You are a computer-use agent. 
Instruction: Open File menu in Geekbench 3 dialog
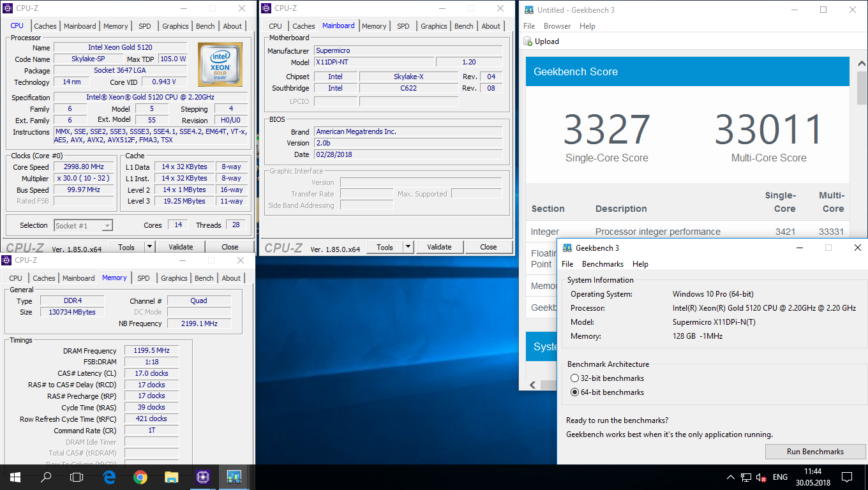(x=567, y=264)
